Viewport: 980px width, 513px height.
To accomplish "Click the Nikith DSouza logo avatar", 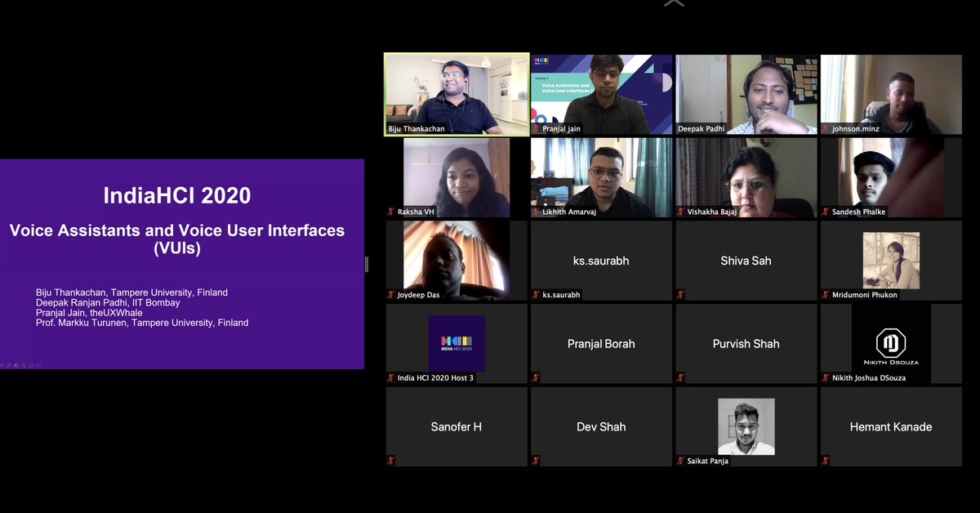I will pyautogui.click(x=891, y=343).
